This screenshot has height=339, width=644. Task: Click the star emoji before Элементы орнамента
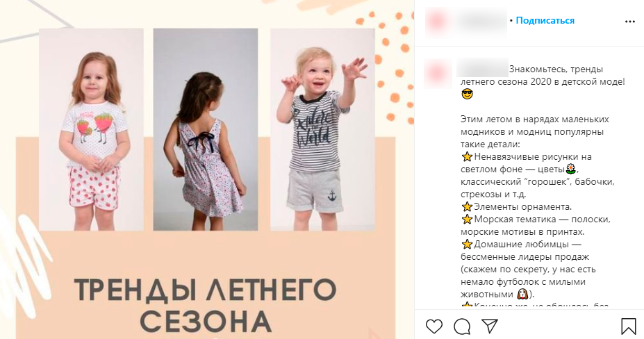coord(467,207)
